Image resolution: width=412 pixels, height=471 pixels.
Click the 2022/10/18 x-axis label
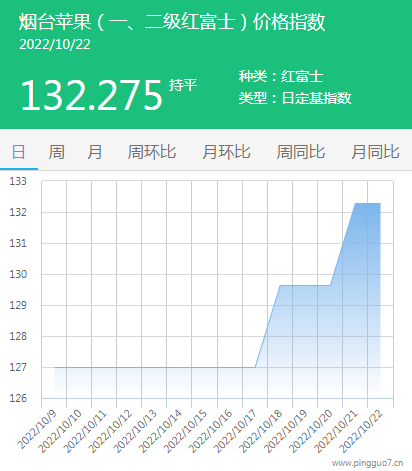pyautogui.click(x=261, y=431)
